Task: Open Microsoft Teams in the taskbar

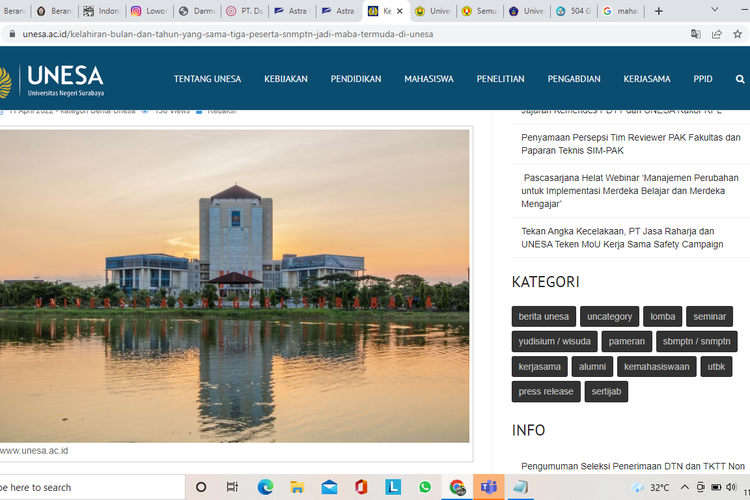Action: tap(489, 487)
